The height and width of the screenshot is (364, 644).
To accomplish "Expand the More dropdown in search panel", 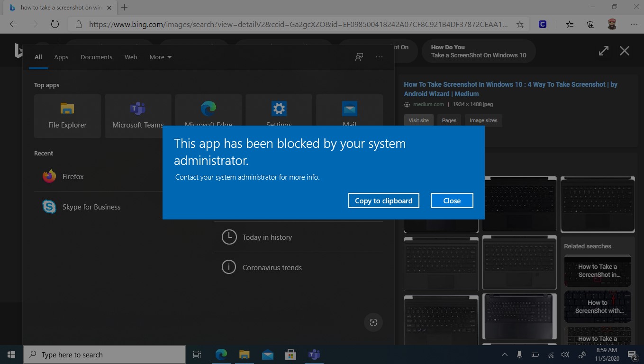I will click(160, 57).
